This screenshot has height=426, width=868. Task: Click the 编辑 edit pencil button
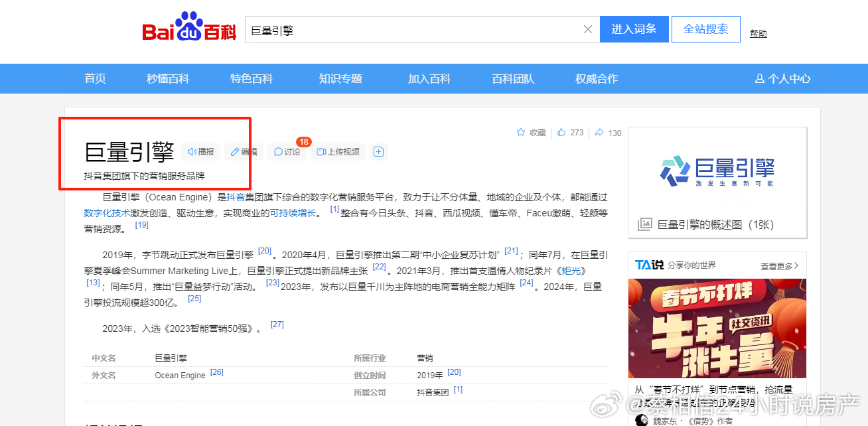(244, 152)
